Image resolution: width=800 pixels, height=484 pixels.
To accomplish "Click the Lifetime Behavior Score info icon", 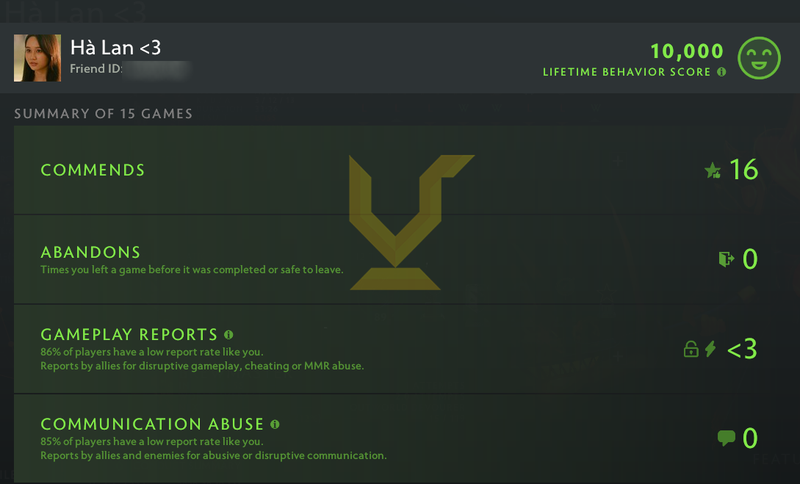I will point(721,72).
